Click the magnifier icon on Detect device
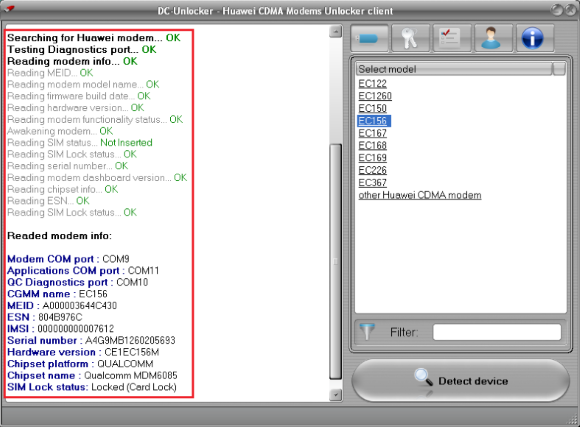 point(423,378)
